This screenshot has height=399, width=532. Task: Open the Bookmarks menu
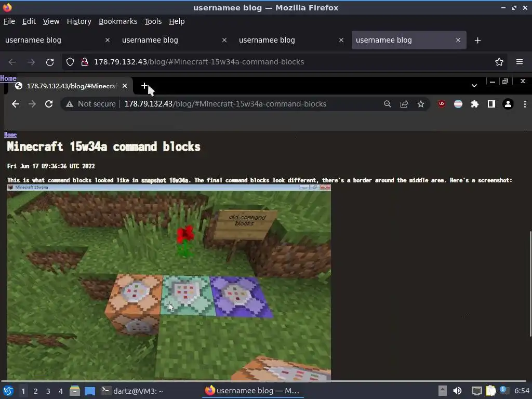tap(118, 21)
